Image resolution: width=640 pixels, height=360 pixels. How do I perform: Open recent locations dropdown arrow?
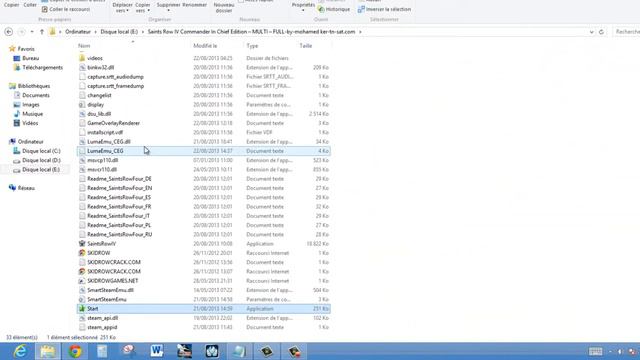32,31
